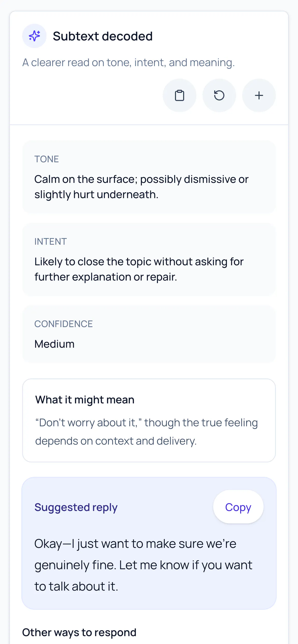Select the Tone analysis card

(x=149, y=177)
